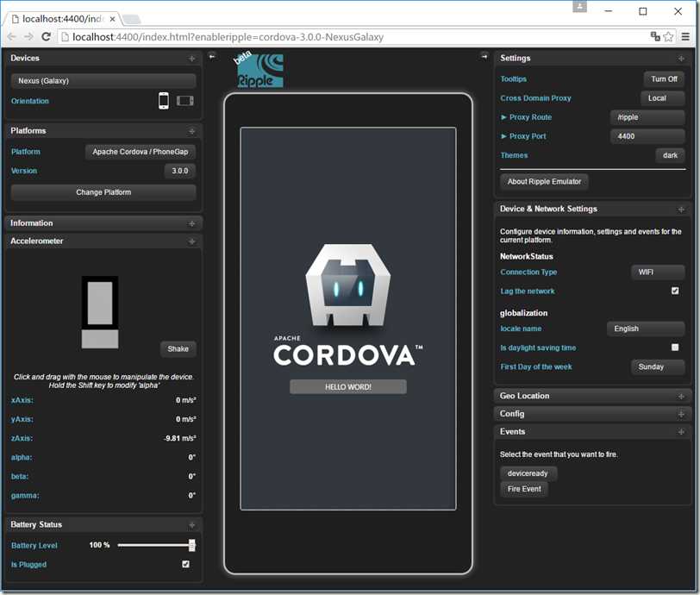
Task: Expand the Config panel
Action: point(681,414)
